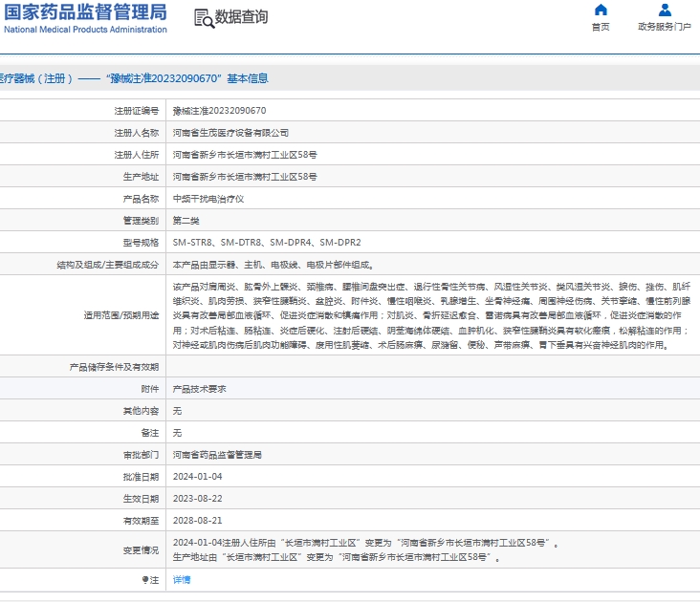Click the 其他内容 row label
The image size is (700, 602).
point(141,411)
